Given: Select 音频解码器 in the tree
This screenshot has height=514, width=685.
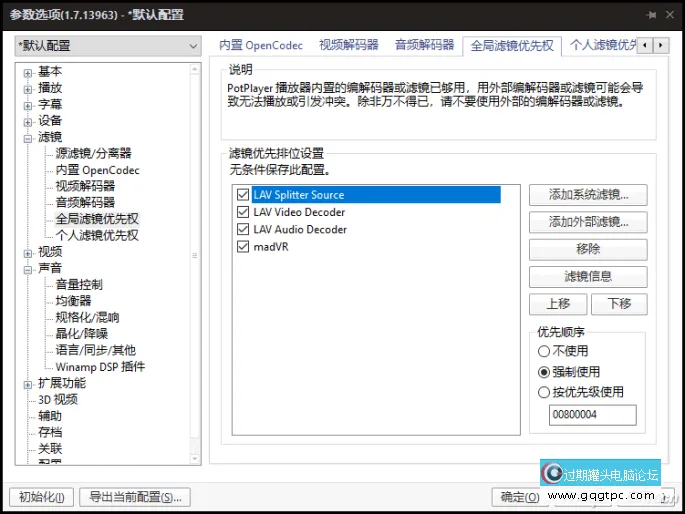Looking at the screenshot, I should (x=85, y=202).
